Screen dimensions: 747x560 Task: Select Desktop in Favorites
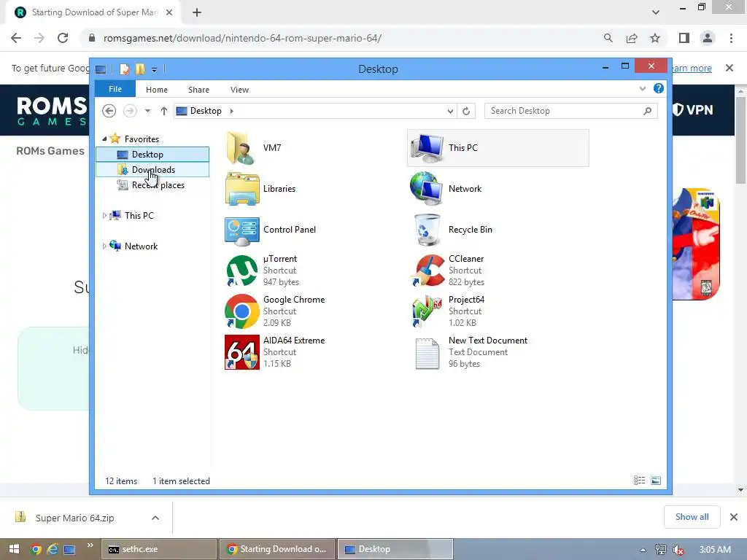pos(152,155)
